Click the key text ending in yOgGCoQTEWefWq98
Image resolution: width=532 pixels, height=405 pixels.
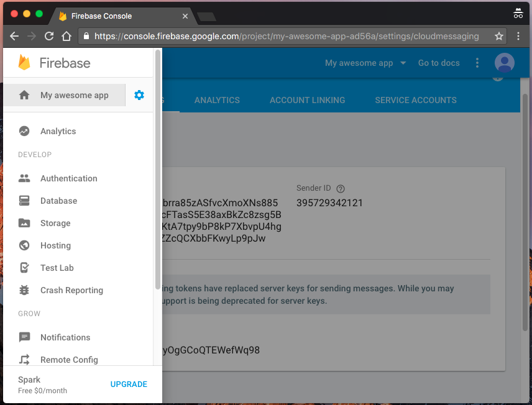[x=211, y=350]
